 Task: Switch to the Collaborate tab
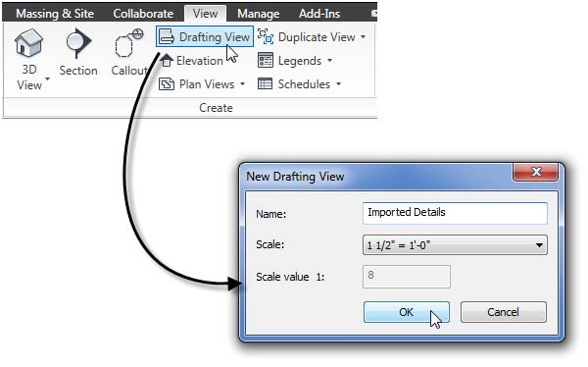pos(143,14)
